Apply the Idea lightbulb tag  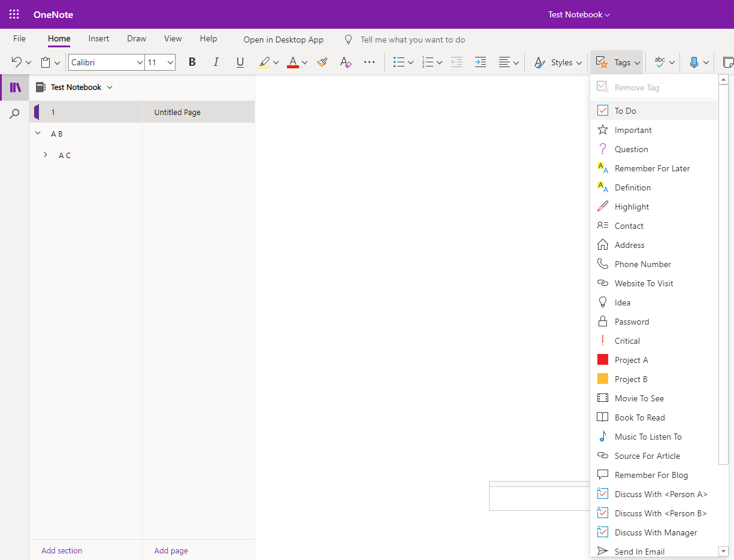click(654, 302)
